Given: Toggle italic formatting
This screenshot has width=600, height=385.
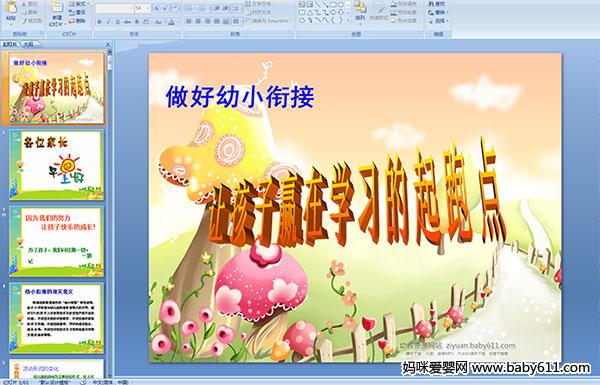Looking at the screenshot, I should [108, 22].
